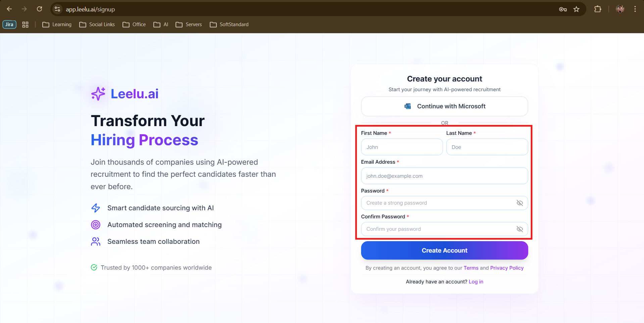Open the password manager key icon

(563, 9)
